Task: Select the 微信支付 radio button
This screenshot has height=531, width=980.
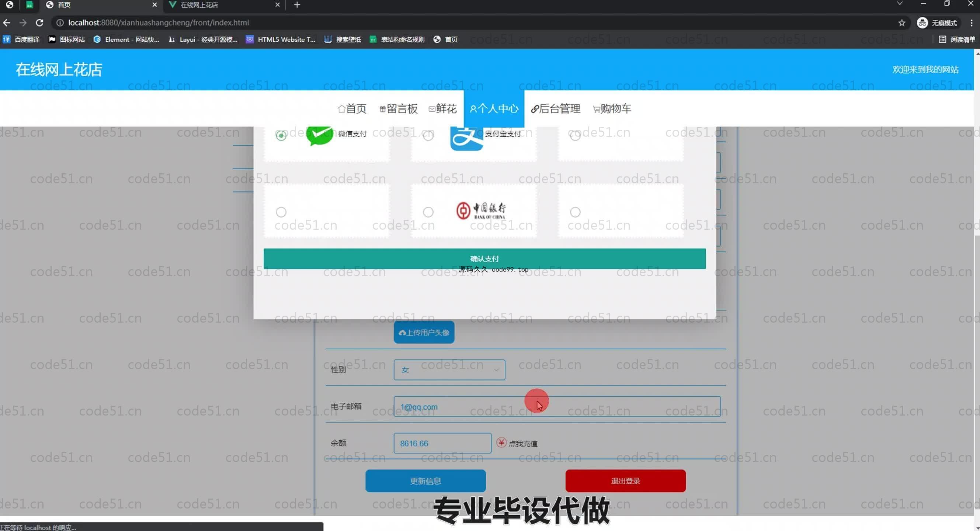Action: click(x=281, y=135)
